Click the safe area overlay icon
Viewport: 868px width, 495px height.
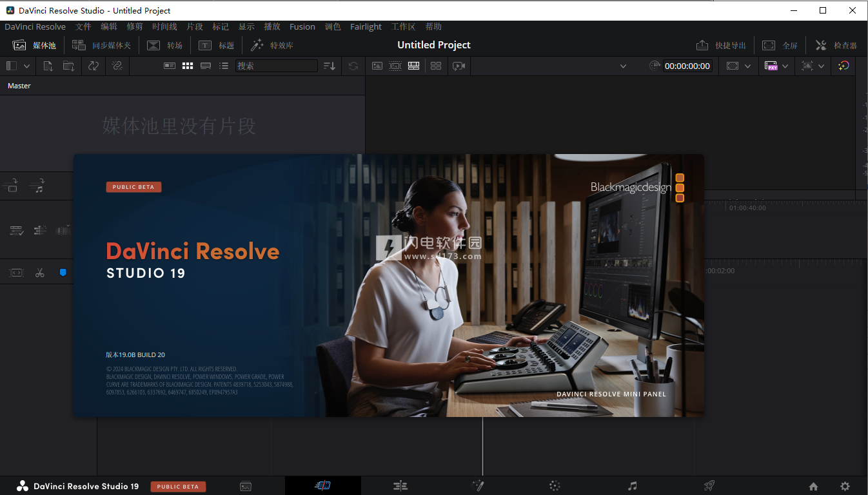pos(807,66)
